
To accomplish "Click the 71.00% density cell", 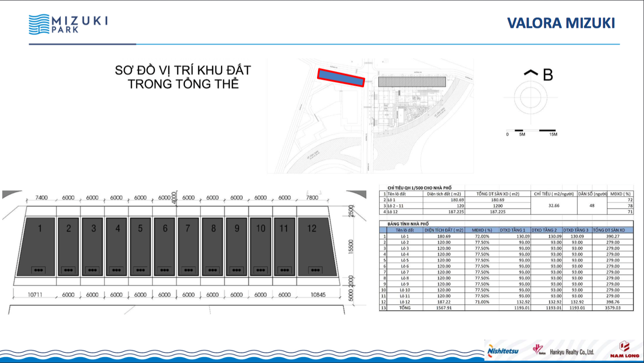I will coord(482,302).
